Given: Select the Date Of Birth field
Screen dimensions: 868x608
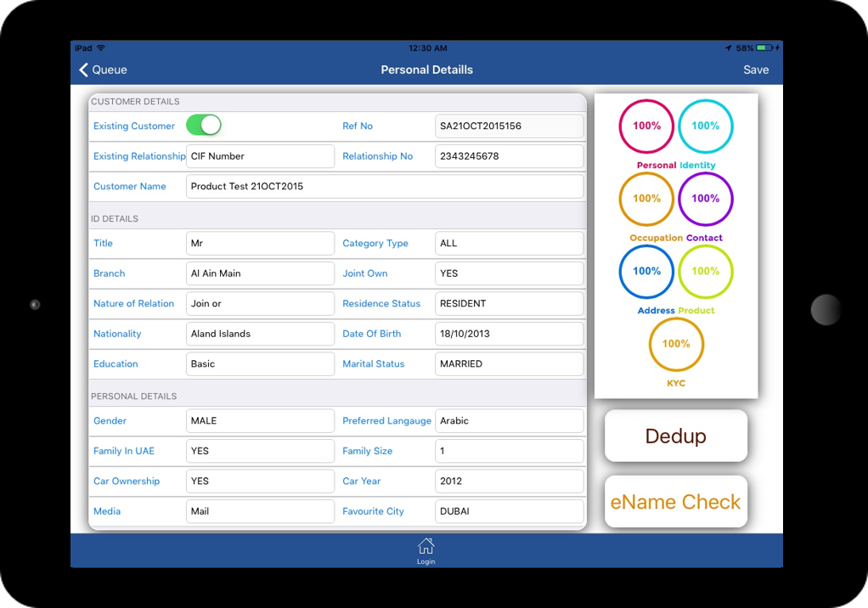Looking at the screenshot, I should pyautogui.click(x=509, y=334).
